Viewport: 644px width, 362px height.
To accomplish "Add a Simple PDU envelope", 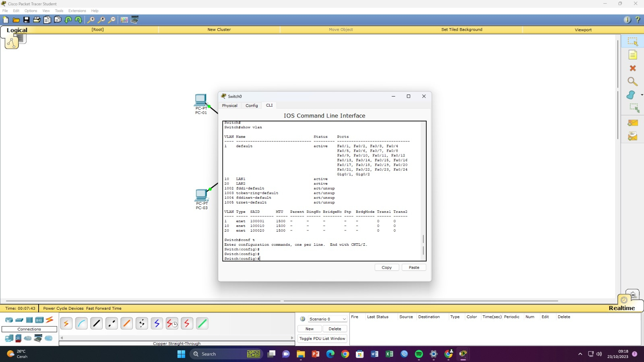I will pos(633,123).
